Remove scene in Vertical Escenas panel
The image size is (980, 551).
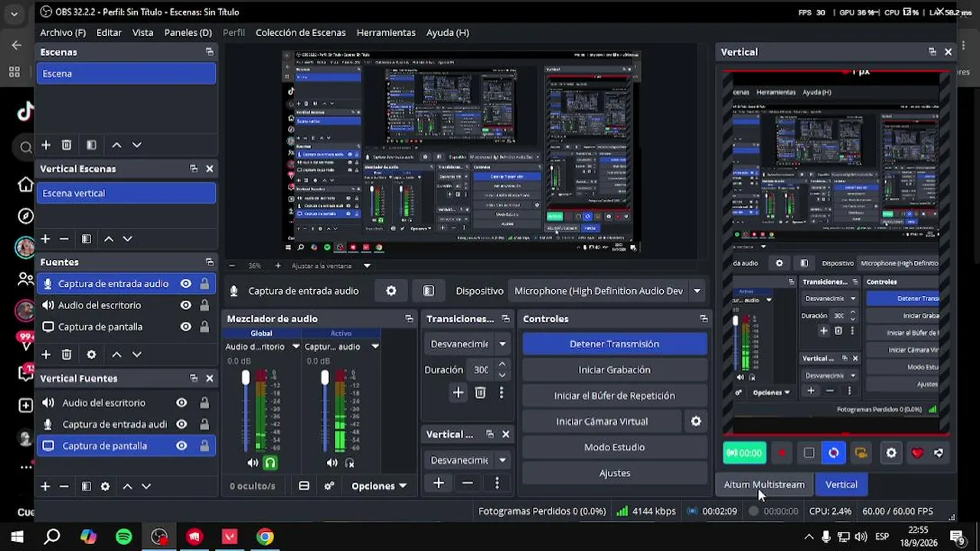click(x=64, y=239)
